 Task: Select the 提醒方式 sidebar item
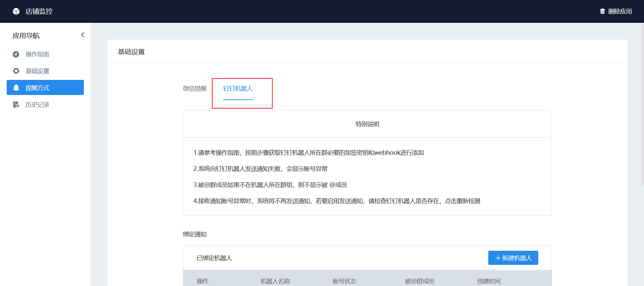point(45,88)
